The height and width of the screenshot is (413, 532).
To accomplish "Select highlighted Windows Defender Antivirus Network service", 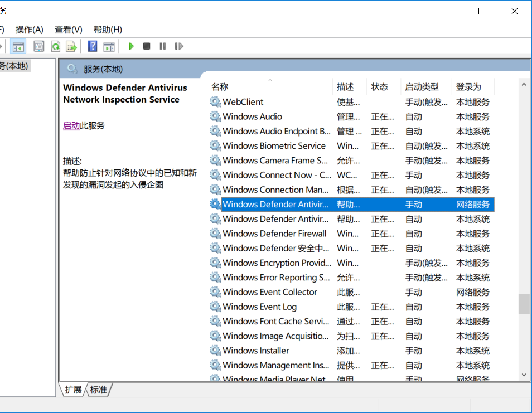I will [351, 204].
